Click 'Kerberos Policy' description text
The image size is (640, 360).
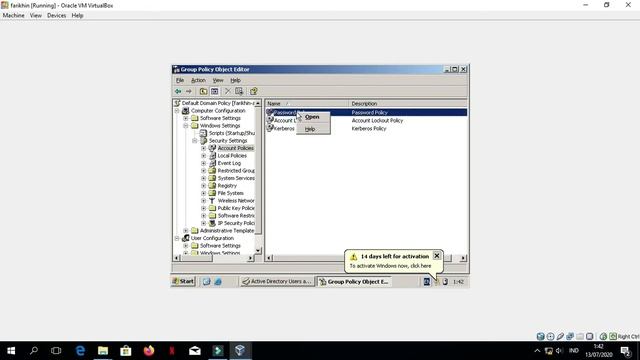click(369, 128)
